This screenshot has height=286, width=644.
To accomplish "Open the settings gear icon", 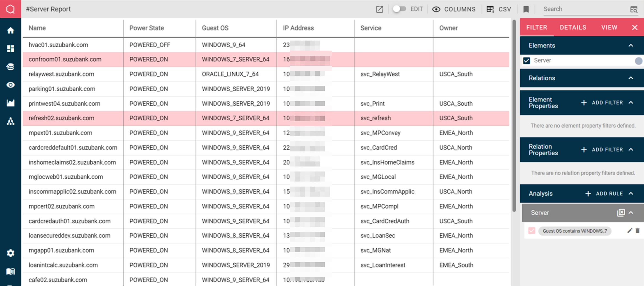I will click(x=11, y=253).
